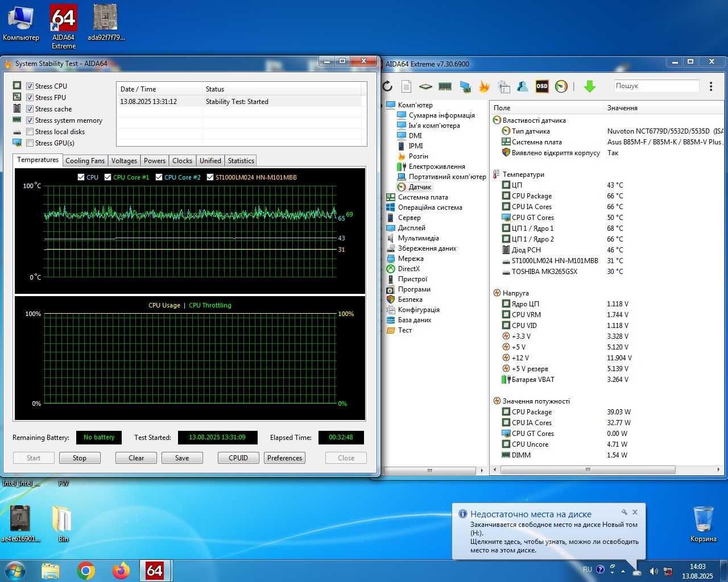This screenshot has width=728, height=582.
Task: Open the Report page icon in toolbar
Action: (406, 86)
